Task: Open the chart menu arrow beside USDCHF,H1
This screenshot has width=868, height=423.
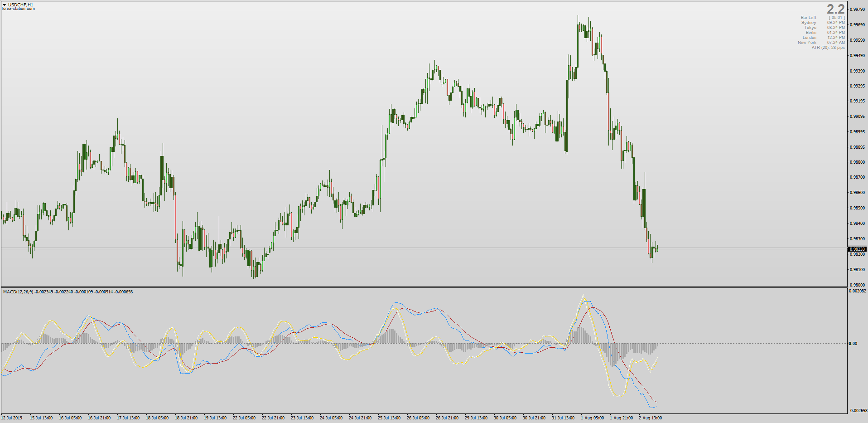Action: pyautogui.click(x=4, y=5)
